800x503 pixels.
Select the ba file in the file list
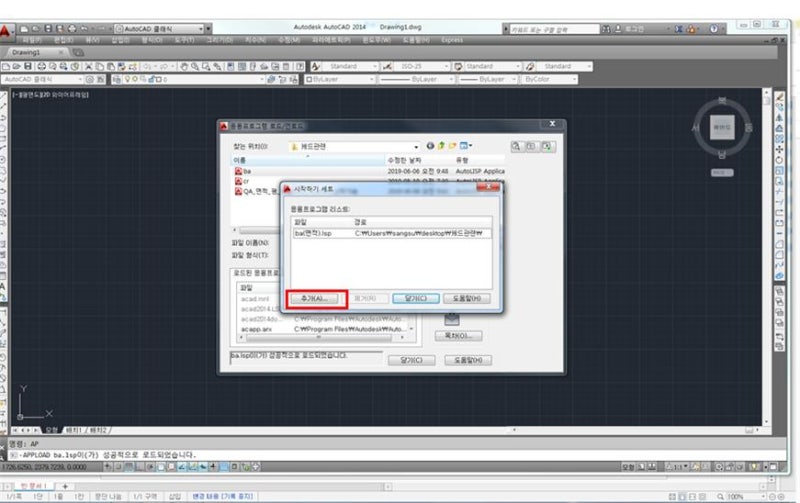pyautogui.click(x=243, y=171)
